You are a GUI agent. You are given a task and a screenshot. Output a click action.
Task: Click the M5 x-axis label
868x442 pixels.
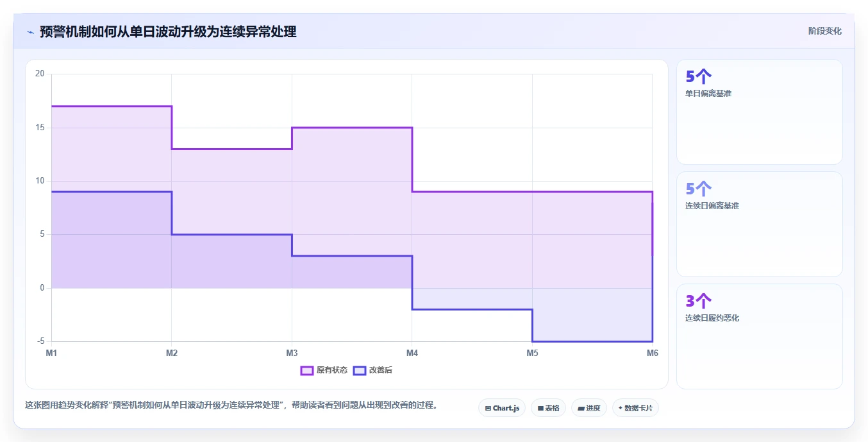coord(532,353)
